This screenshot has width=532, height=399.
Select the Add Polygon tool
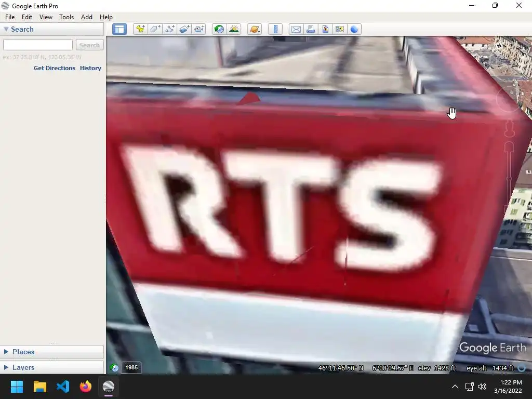point(155,29)
